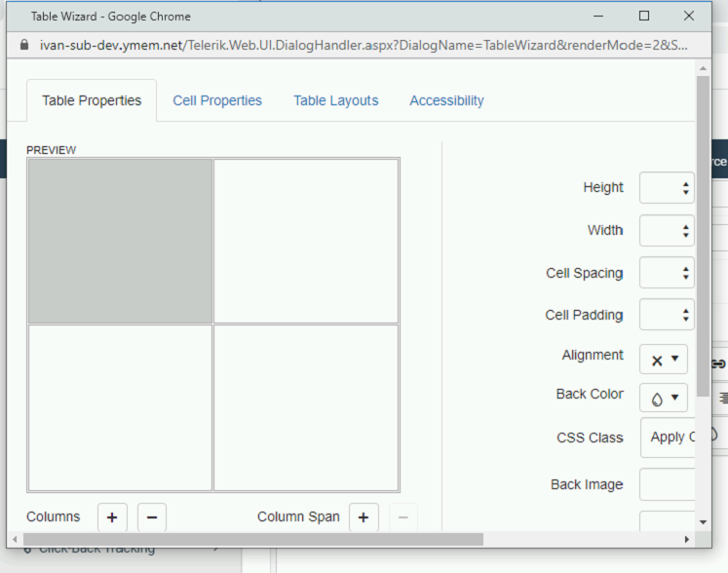Select the Table Properties tab
The width and height of the screenshot is (728, 573).
[x=92, y=100]
